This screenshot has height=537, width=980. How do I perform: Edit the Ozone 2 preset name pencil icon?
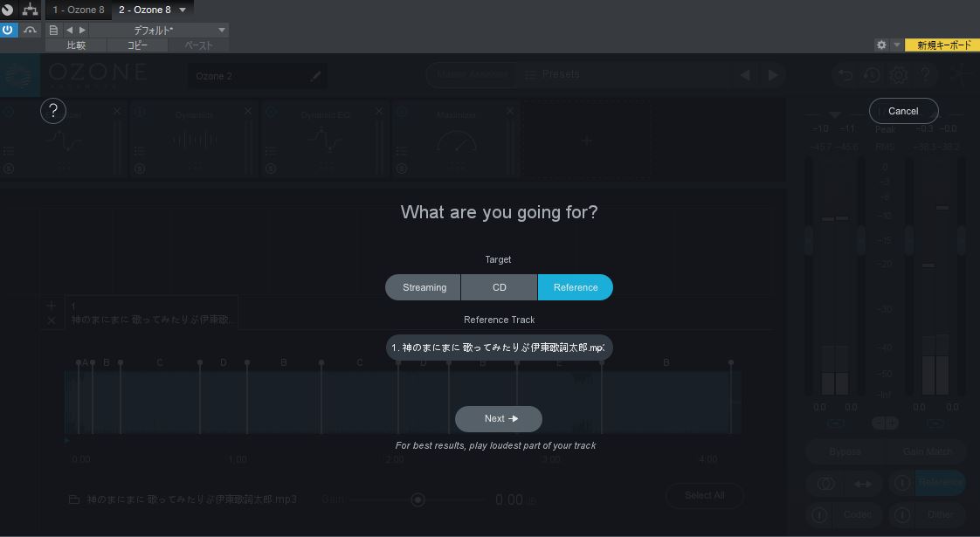[x=315, y=76]
